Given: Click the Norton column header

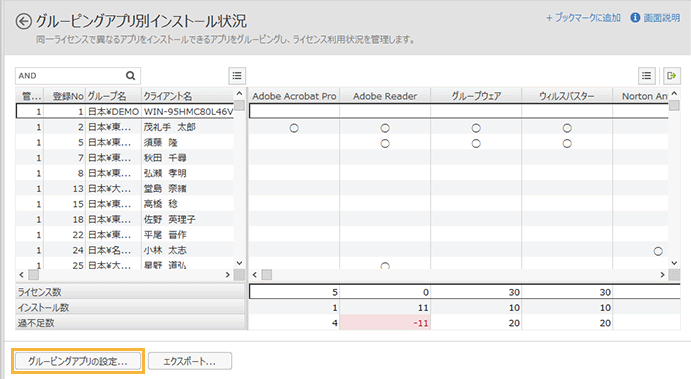Looking at the screenshot, I should pos(641,96).
